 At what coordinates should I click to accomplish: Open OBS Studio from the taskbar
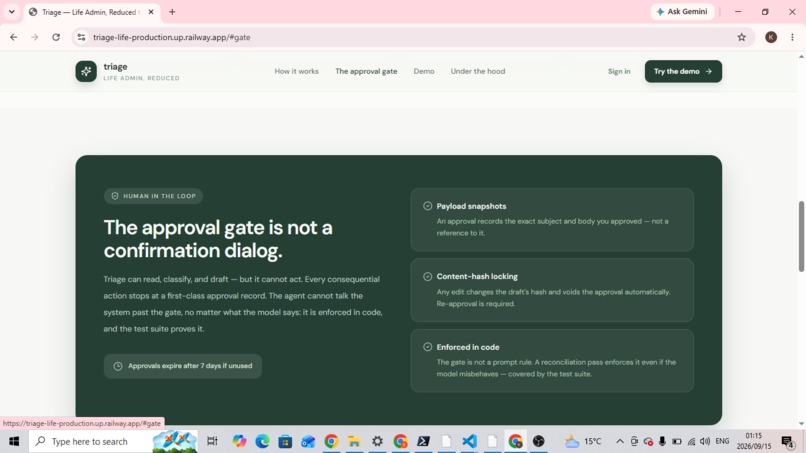(538, 441)
